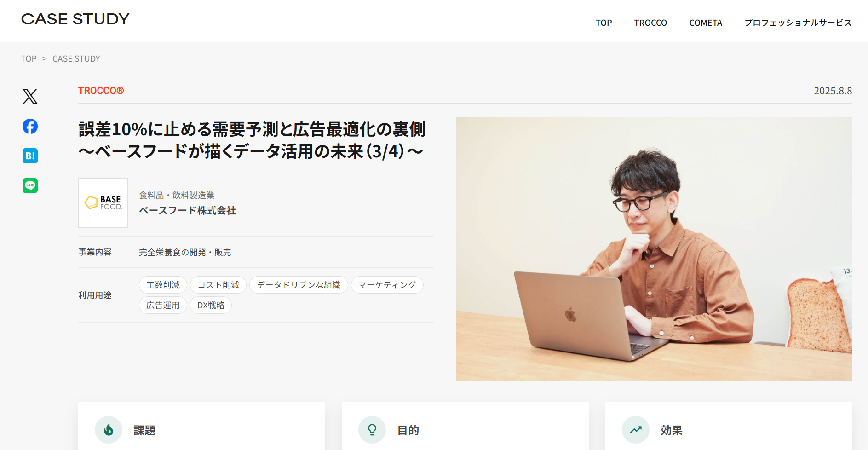
Task: Open TOP in the header navigation
Action: 604,23
